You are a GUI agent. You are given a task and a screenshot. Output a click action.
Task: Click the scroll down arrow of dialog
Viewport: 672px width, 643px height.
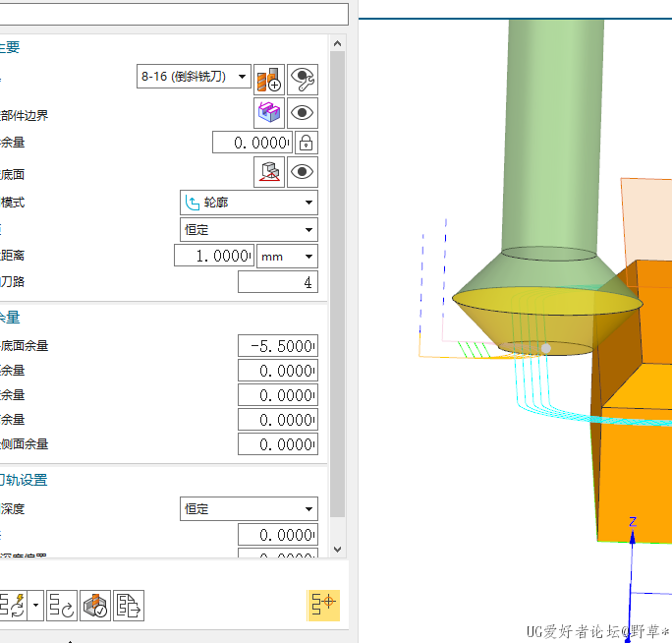(337, 550)
